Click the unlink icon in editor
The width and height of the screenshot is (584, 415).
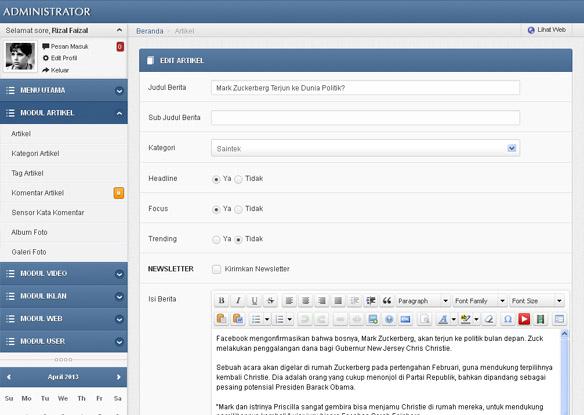coord(356,319)
